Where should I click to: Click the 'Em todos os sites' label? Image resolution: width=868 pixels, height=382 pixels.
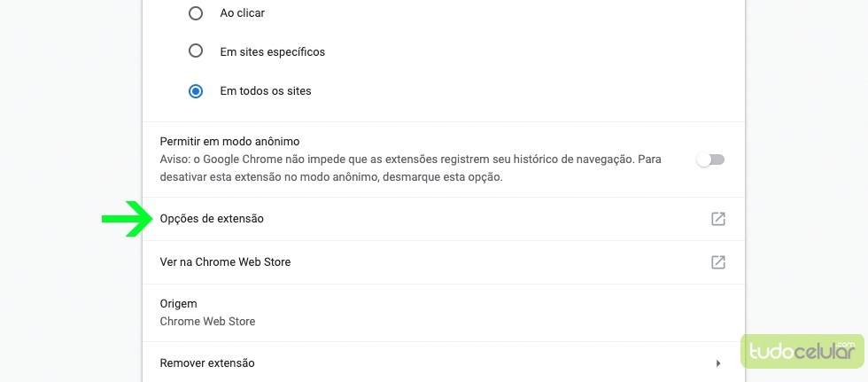point(266,90)
